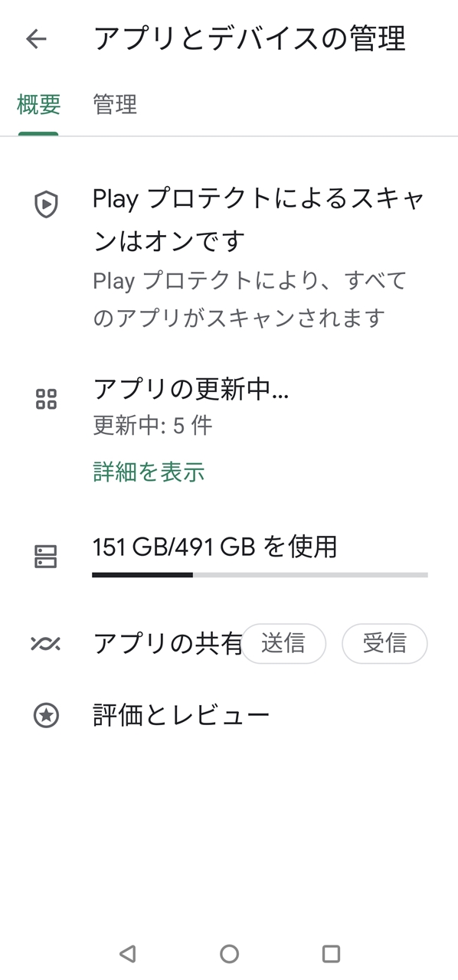Viewport: 458px width, 980px height.
Task: Tap the アプリの共有 label
Action: [168, 644]
